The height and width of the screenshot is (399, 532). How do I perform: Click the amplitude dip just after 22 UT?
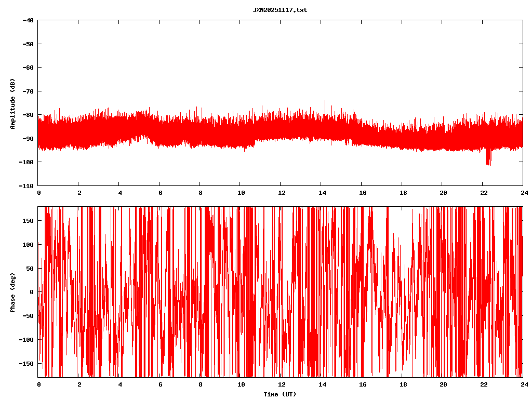488,160
